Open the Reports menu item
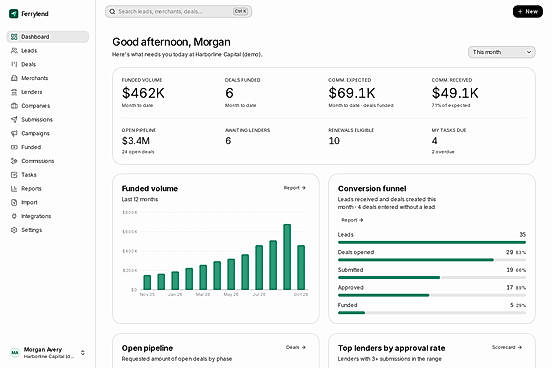The height and width of the screenshot is (368, 552). 48,188
